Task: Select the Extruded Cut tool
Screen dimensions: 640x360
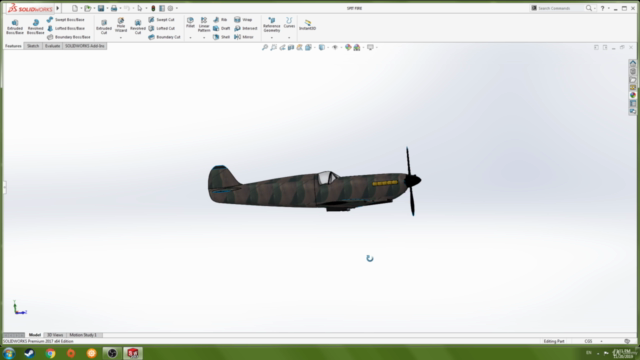Action: tap(104, 27)
